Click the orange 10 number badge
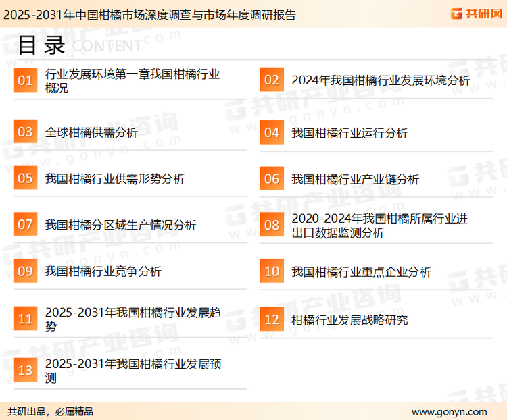This screenshot has width=507, height=420. (x=272, y=271)
